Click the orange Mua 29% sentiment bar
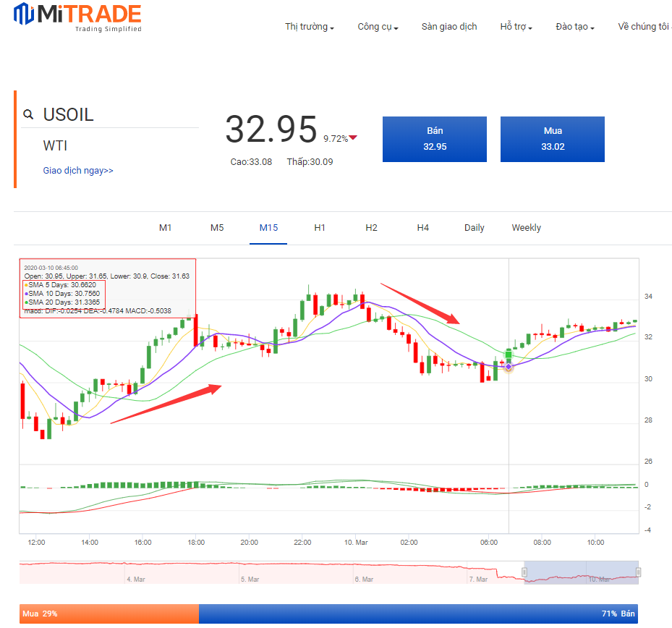 tap(109, 614)
